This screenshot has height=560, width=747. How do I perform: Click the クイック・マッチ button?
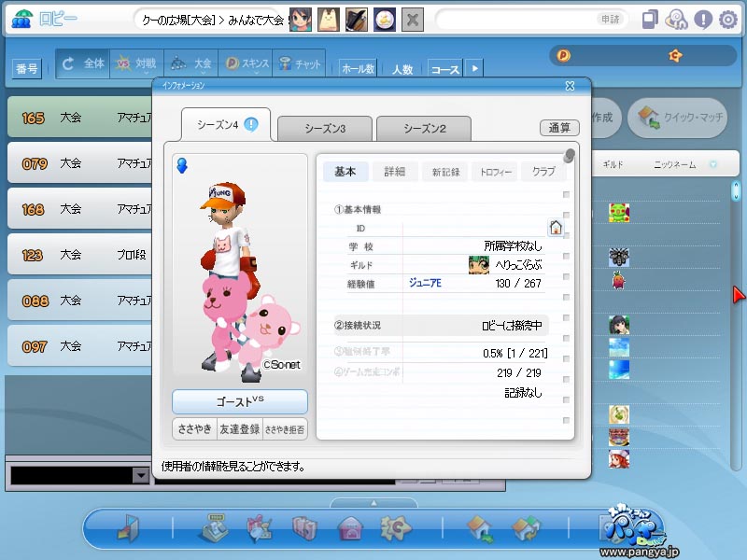678,118
